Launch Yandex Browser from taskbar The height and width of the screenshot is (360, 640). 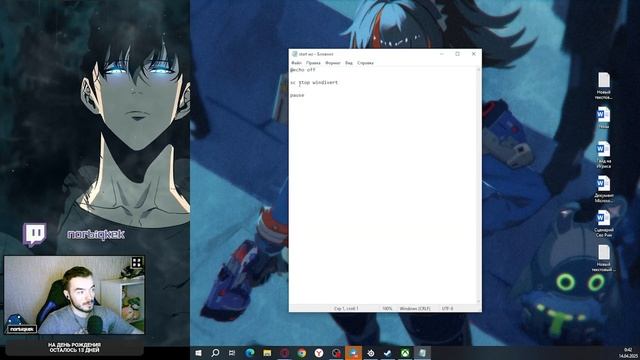(319, 353)
